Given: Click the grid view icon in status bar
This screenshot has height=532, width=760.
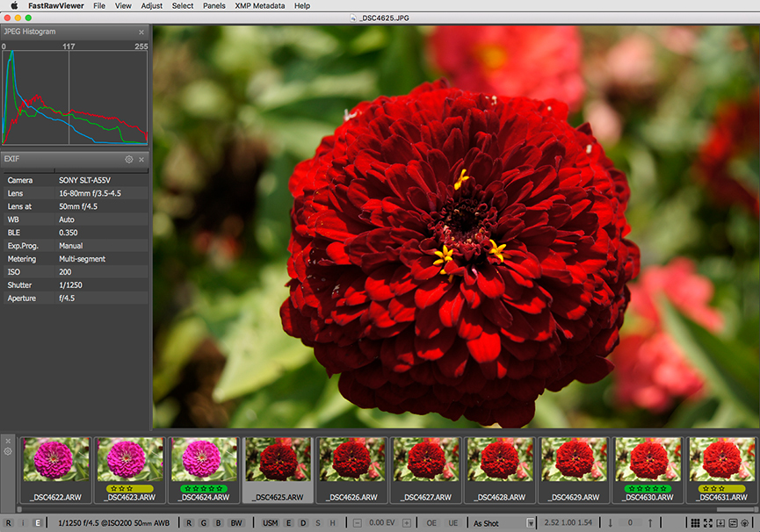Looking at the screenshot, I should (695, 523).
